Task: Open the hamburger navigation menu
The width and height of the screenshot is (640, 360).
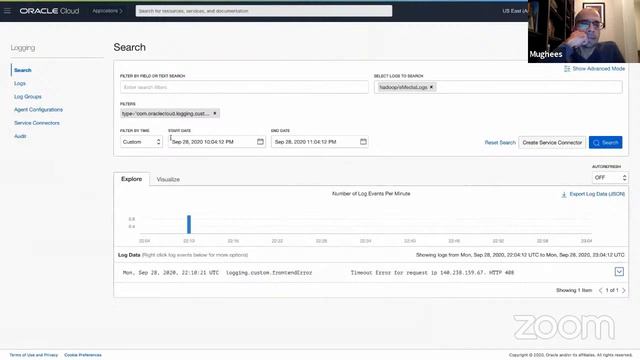Action: [x=7, y=11]
